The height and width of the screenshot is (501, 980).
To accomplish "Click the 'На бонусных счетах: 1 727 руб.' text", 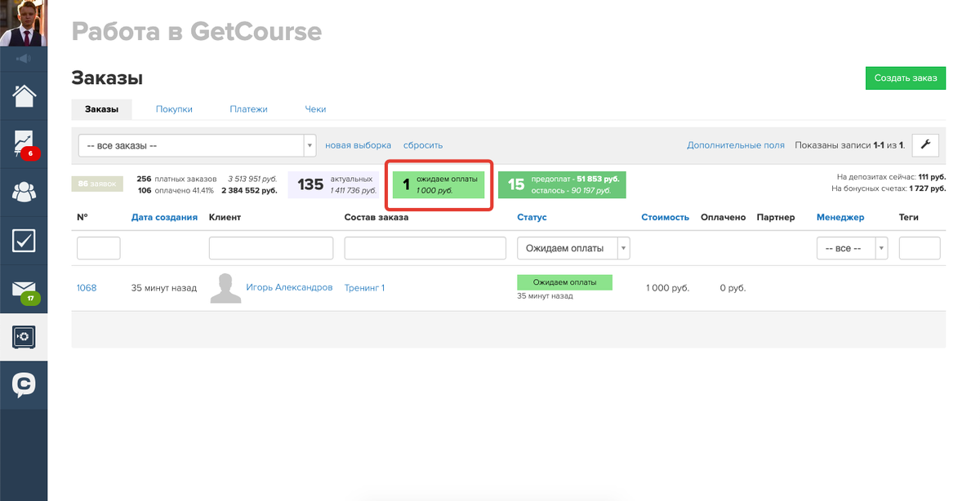I will coord(889,188).
